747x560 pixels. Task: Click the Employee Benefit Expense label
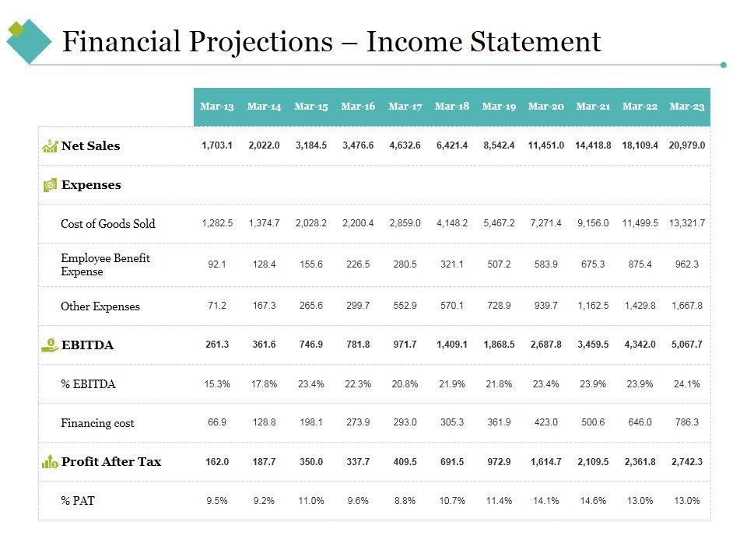pyautogui.click(x=105, y=264)
